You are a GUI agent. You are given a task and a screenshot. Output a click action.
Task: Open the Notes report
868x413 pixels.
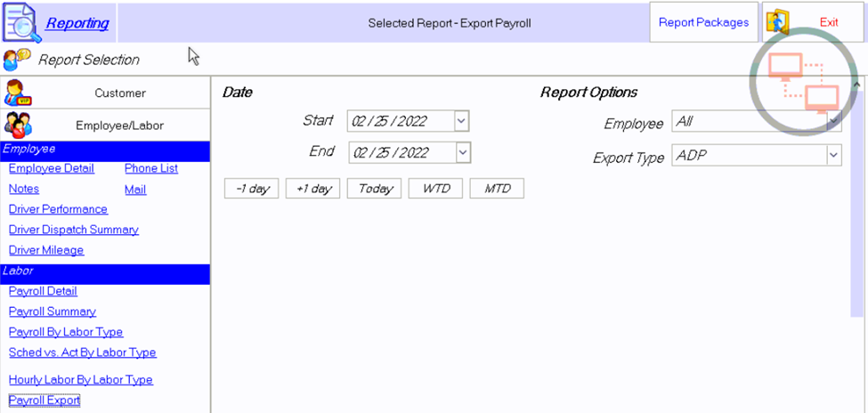click(x=24, y=189)
